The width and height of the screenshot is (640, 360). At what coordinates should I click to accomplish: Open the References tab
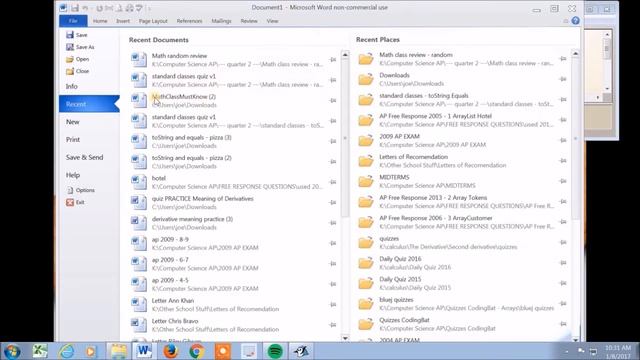pyautogui.click(x=189, y=21)
